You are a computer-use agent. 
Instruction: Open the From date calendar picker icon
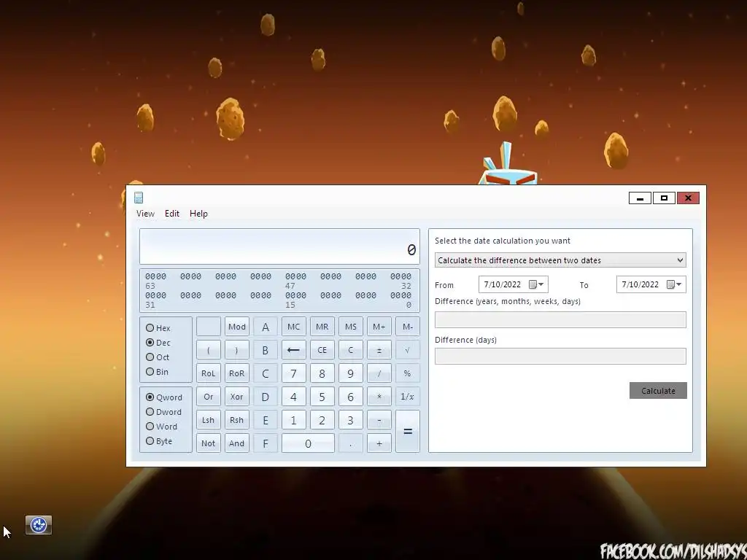(533, 284)
